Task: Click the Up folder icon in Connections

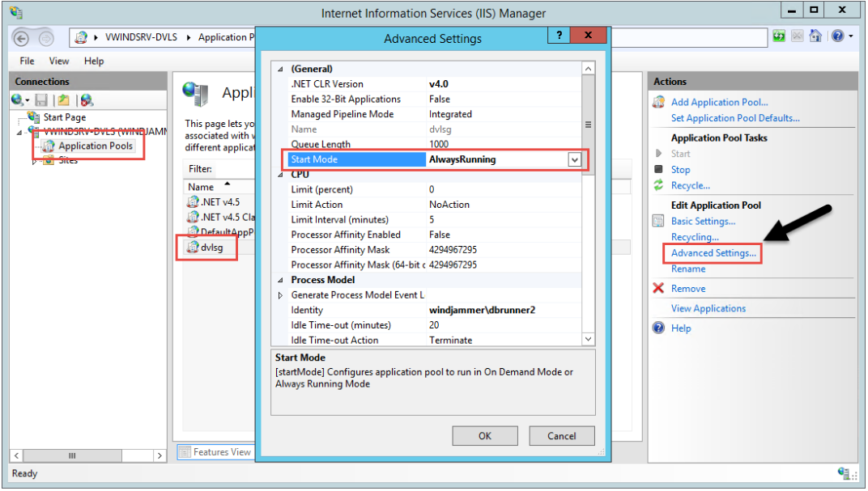Action: click(x=63, y=100)
